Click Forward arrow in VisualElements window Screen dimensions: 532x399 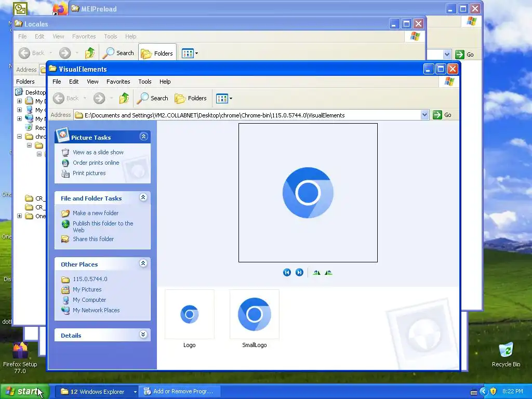99,98
